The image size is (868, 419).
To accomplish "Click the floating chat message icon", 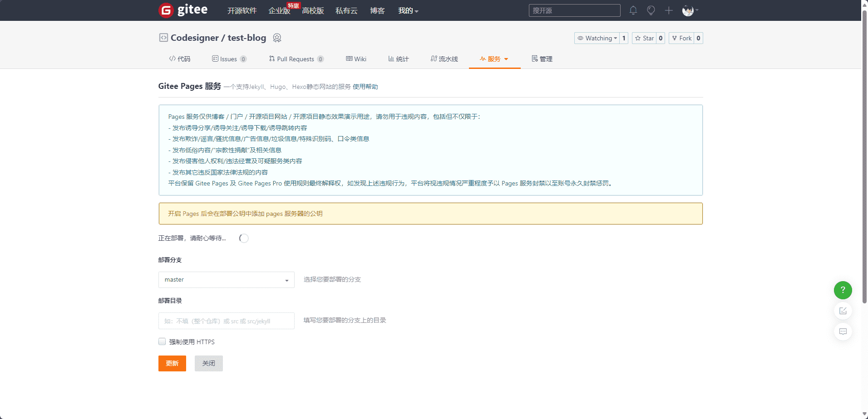I will pyautogui.click(x=843, y=331).
